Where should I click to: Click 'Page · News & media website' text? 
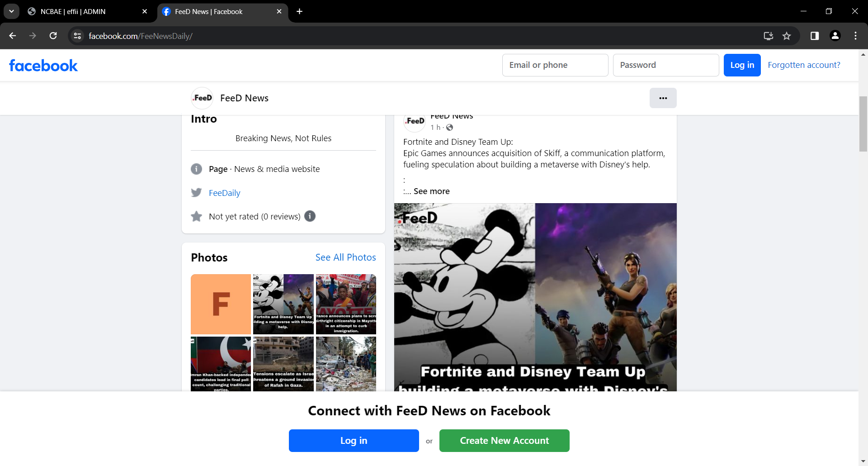pyautogui.click(x=264, y=169)
